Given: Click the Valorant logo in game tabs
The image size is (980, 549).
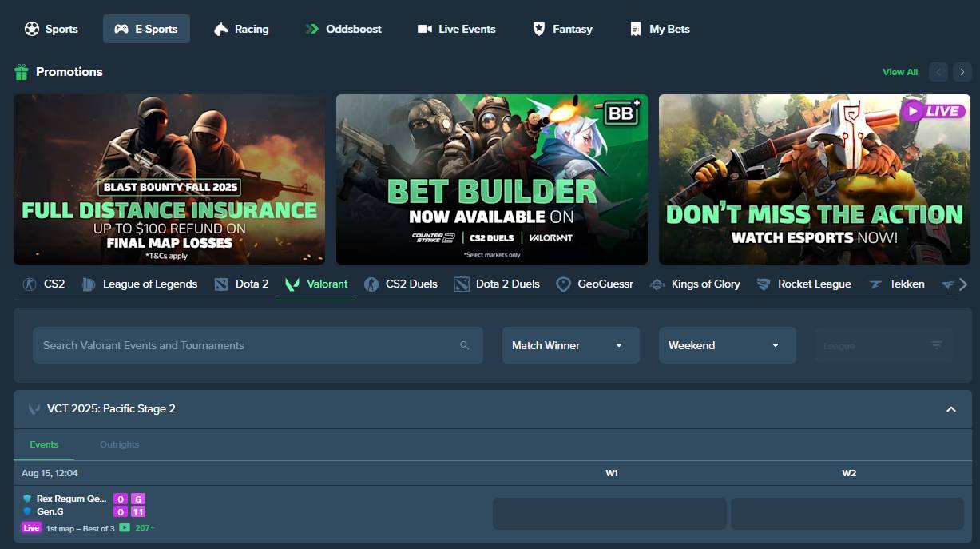Looking at the screenshot, I should (292, 284).
